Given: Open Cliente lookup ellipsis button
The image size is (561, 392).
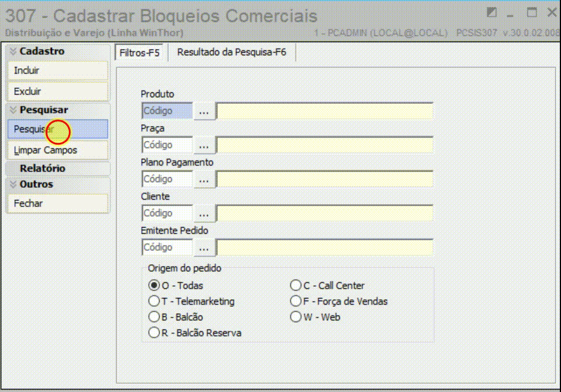Looking at the screenshot, I should [204, 213].
